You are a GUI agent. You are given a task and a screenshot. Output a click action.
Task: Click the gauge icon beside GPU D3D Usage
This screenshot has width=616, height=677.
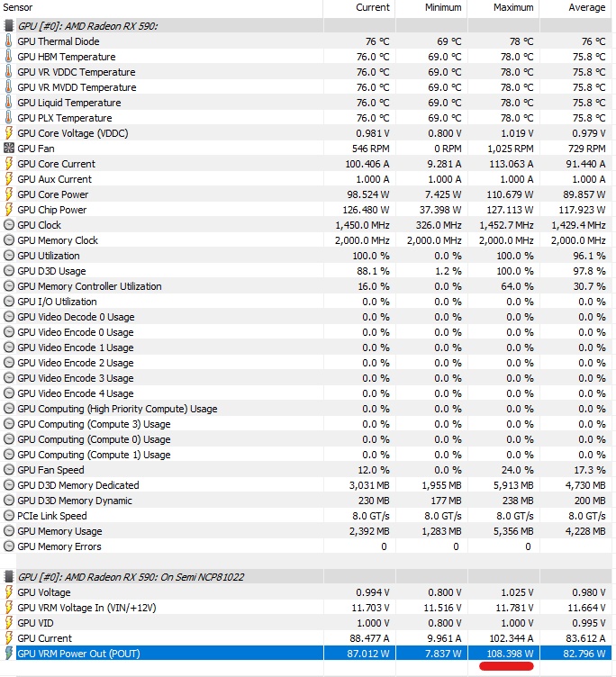9,271
